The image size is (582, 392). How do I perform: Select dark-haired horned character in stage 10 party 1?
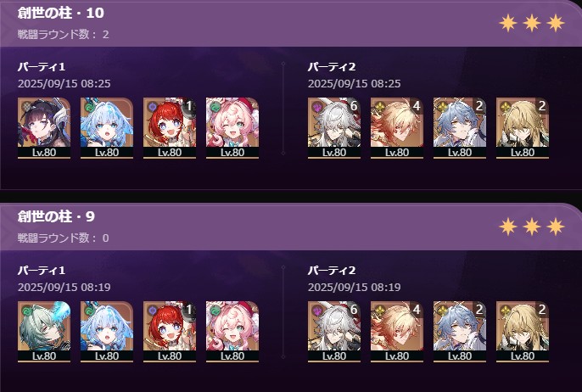(44, 128)
